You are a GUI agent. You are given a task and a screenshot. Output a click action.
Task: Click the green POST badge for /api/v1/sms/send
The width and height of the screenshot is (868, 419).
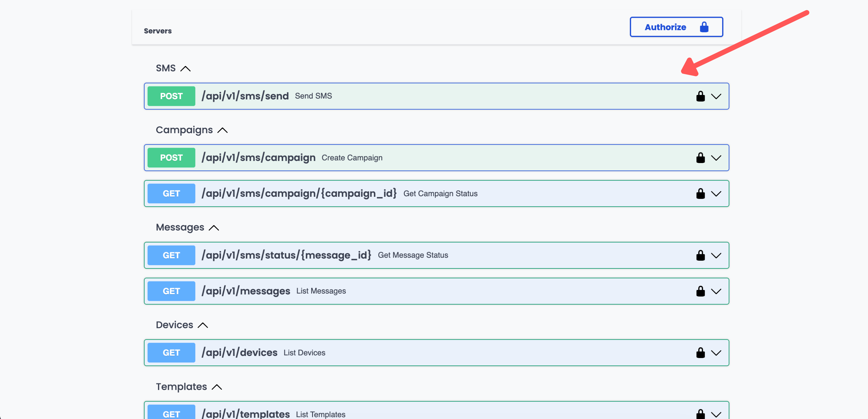(171, 96)
